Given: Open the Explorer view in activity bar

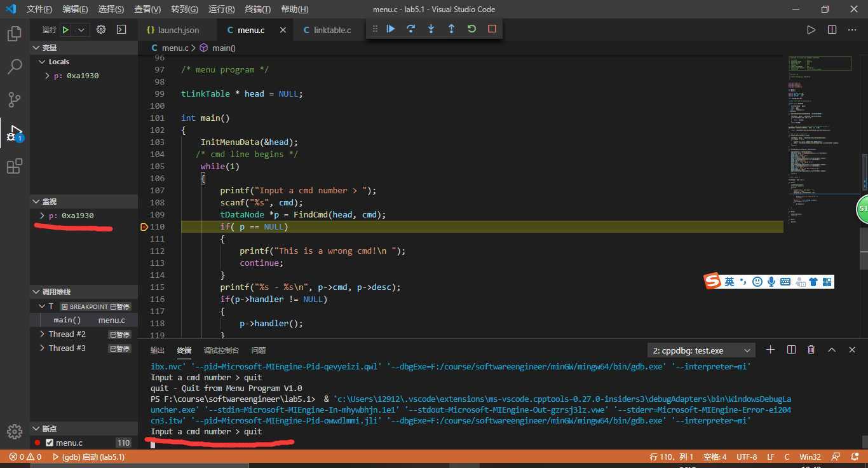Looking at the screenshot, I should click(x=14, y=34).
